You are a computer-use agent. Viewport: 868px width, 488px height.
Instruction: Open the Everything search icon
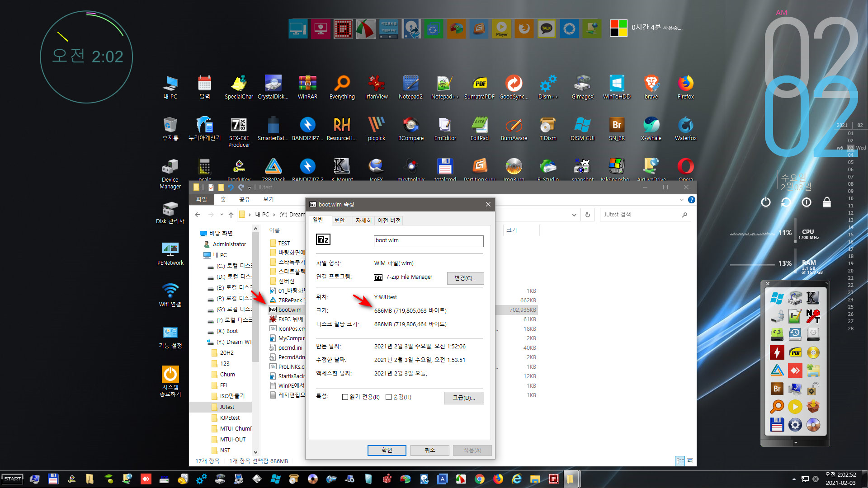point(342,87)
